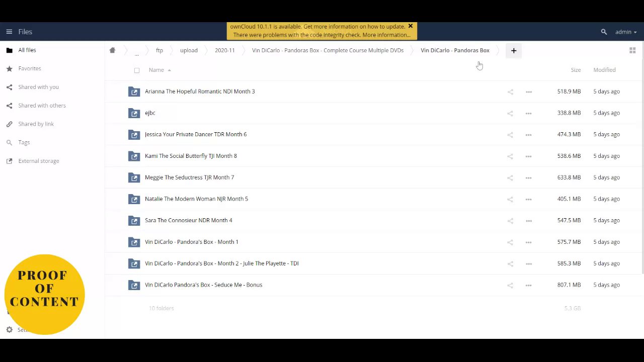
Task: Click the Files app title
Action: [25, 32]
